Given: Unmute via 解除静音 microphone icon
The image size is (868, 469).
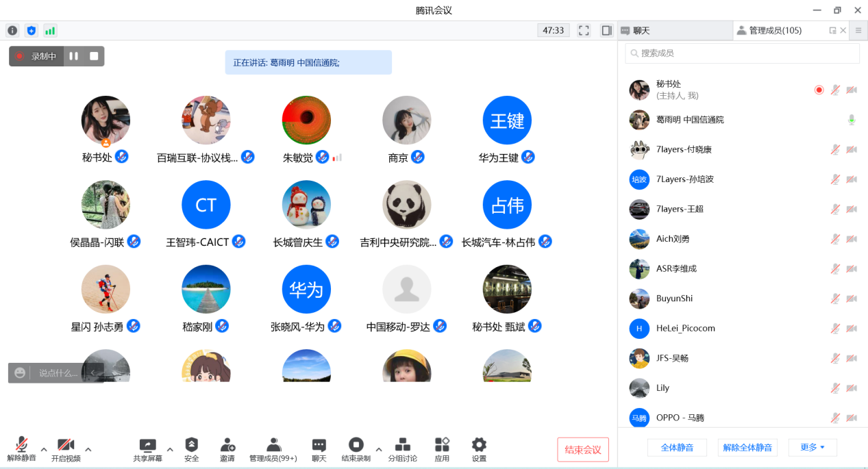Looking at the screenshot, I should point(22,444).
